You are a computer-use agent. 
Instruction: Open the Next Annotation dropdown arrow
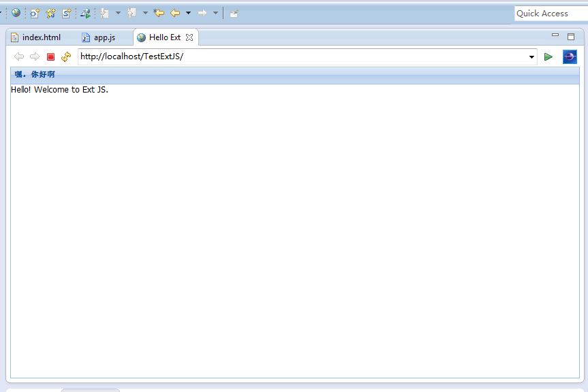coord(117,12)
